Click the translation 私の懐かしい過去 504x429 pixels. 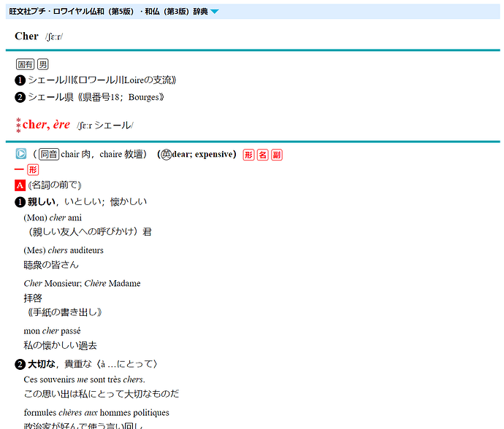tap(60, 346)
